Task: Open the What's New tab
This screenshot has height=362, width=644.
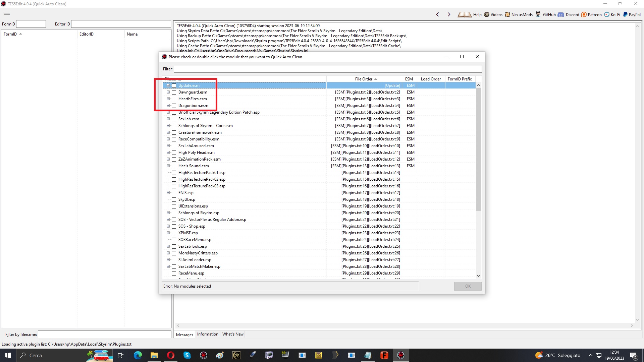Action: click(233, 334)
